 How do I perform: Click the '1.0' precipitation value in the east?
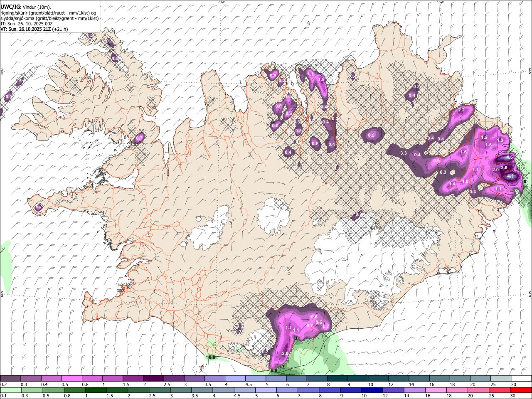click(465, 182)
